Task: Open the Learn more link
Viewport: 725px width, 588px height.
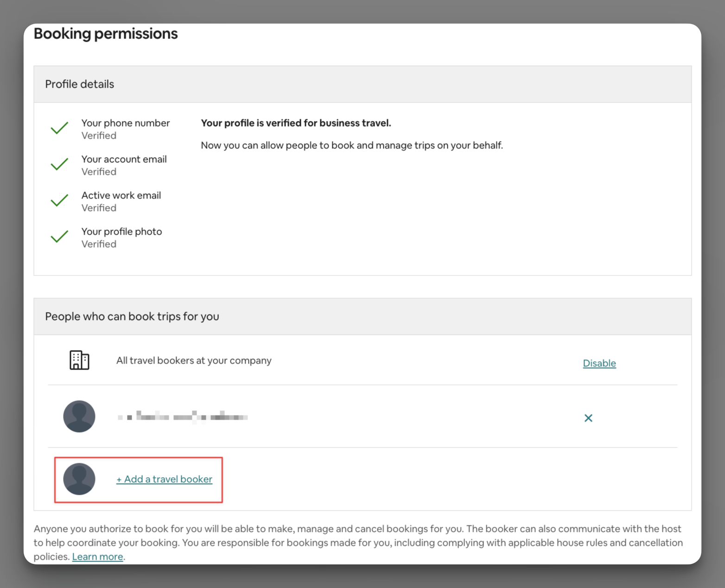Action: pos(97,556)
